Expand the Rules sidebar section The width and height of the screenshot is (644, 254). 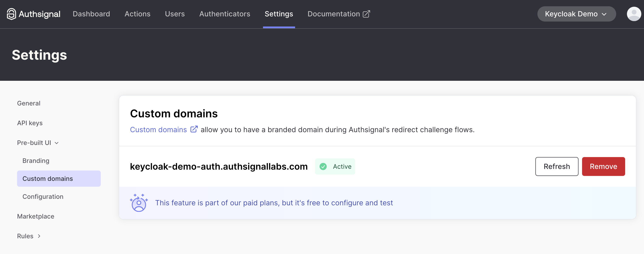pos(29,236)
